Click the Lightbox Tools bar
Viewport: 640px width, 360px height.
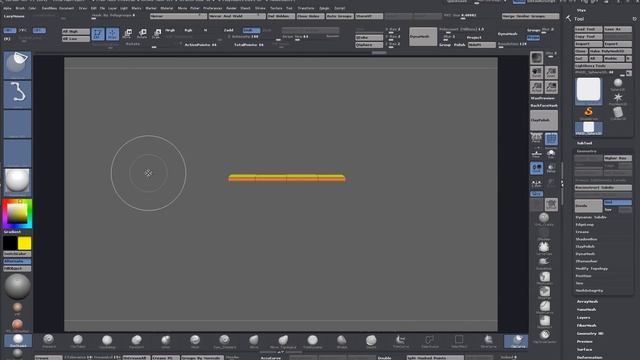[x=603, y=66]
